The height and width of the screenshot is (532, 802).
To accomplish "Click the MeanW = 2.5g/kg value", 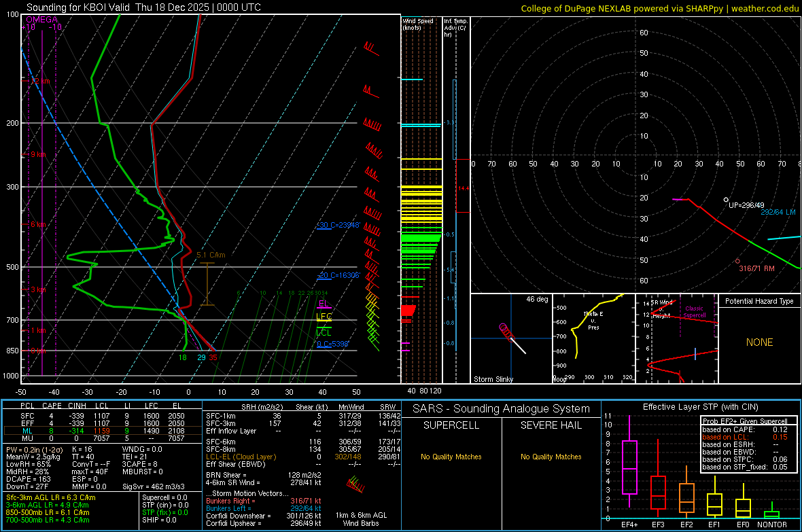I will pyautogui.click(x=33, y=457).
